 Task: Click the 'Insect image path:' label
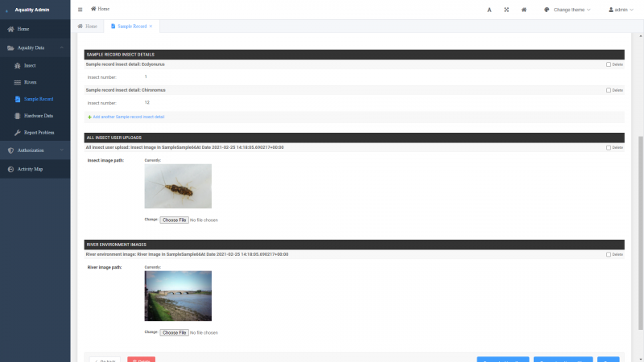click(x=105, y=160)
